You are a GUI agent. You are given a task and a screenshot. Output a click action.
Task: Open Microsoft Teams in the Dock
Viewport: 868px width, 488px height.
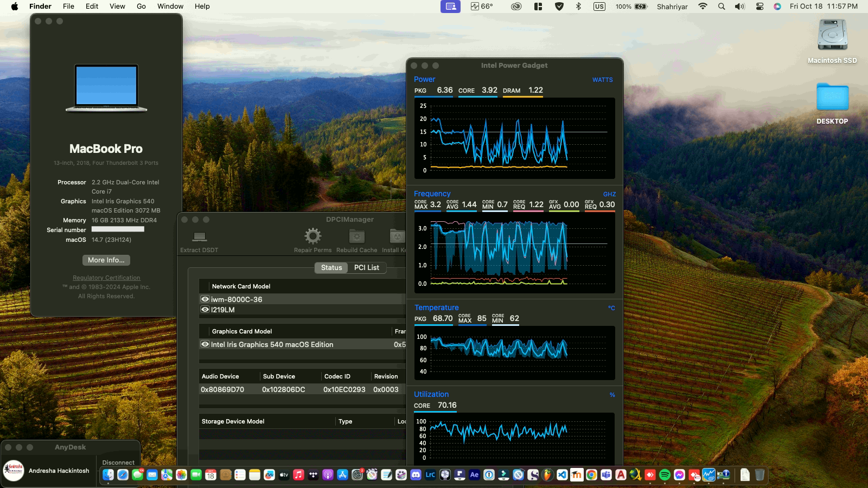[x=606, y=474]
